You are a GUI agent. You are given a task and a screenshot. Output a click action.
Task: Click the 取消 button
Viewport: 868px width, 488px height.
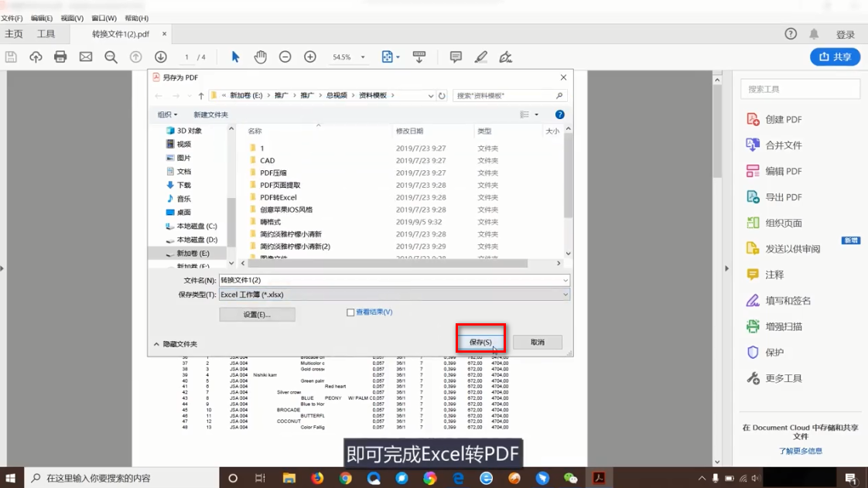[538, 343]
